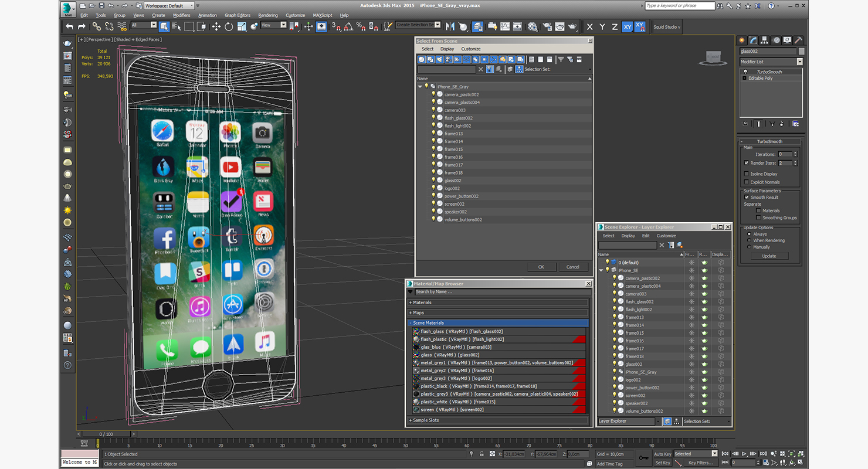Click the Set Key button
The image size is (868, 469).
tap(663, 463)
